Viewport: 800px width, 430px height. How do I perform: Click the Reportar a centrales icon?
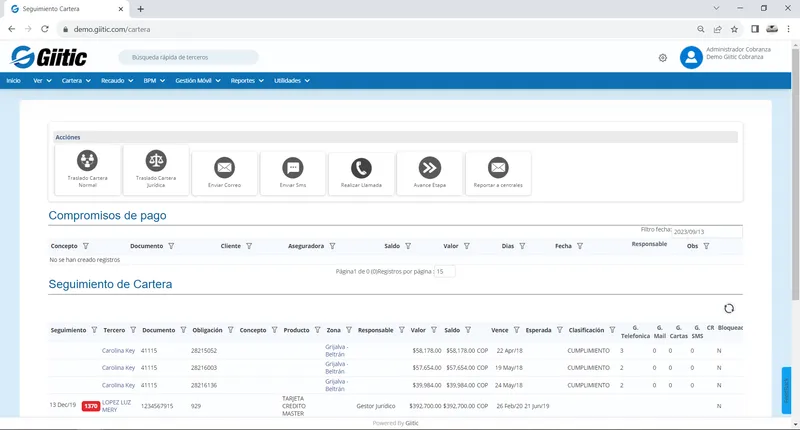pyautogui.click(x=498, y=167)
